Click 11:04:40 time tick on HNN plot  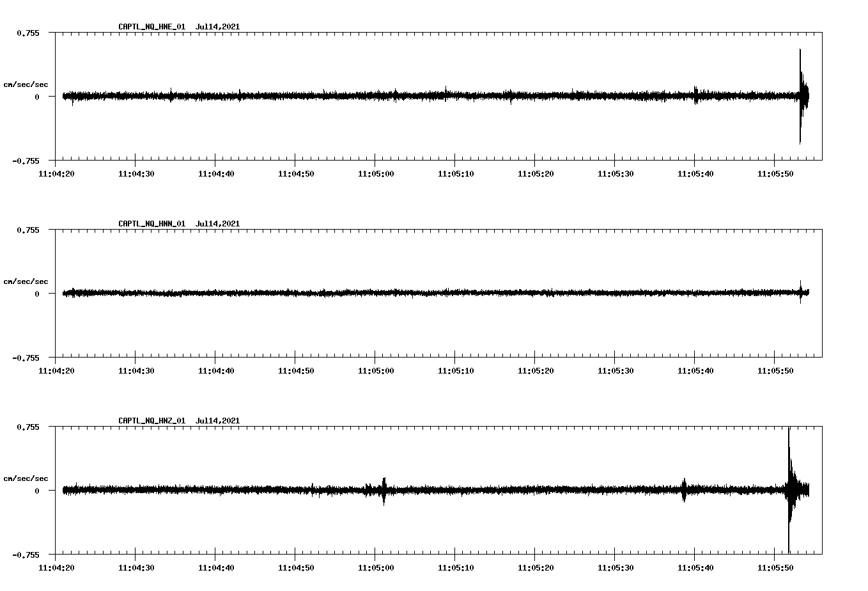click(x=215, y=370)
